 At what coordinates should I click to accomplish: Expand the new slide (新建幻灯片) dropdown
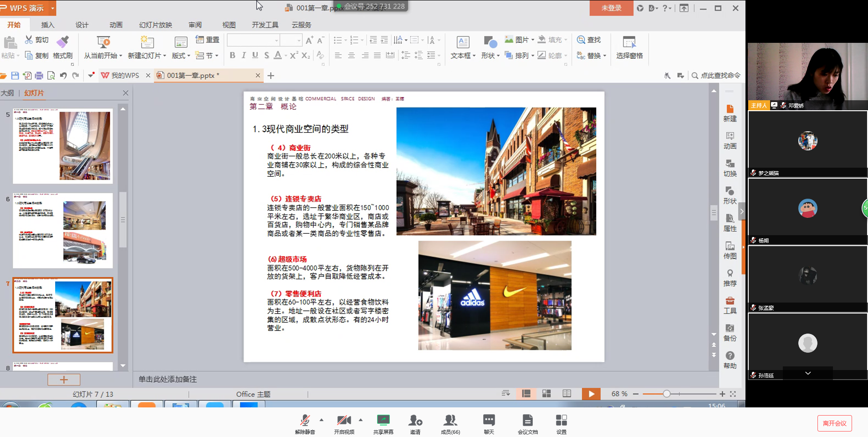(x=164, y=56)
